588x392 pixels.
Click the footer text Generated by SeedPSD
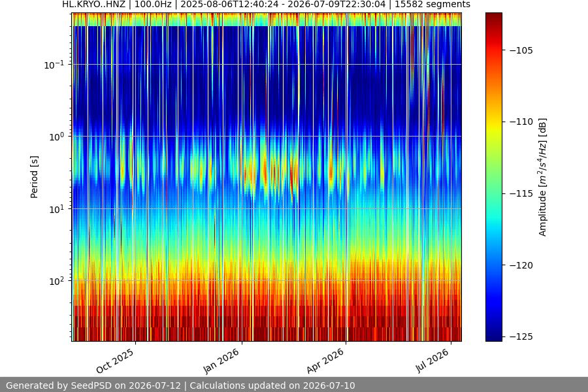[180, 385]
